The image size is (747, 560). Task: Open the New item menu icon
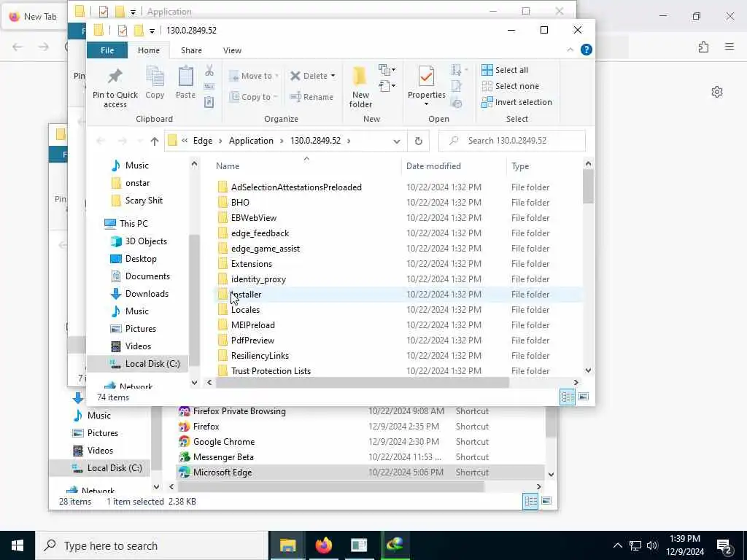(x=387, y=70)
